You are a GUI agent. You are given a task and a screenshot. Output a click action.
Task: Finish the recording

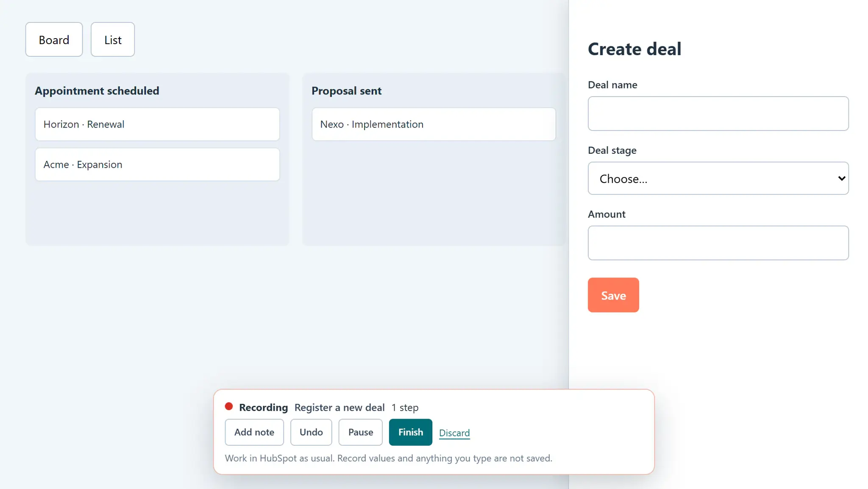(411, 432)
